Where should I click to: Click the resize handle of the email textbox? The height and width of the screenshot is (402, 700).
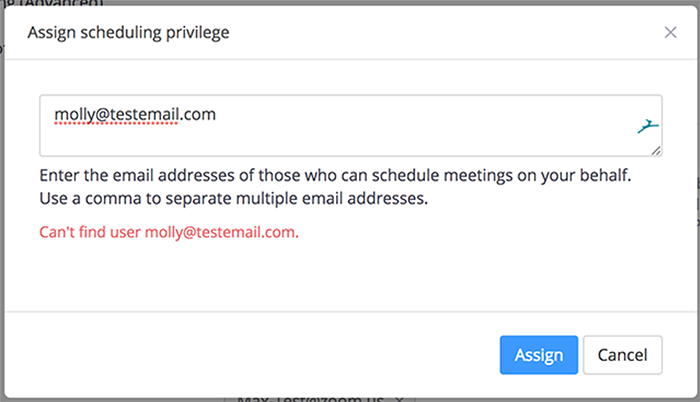click(656, 150)
